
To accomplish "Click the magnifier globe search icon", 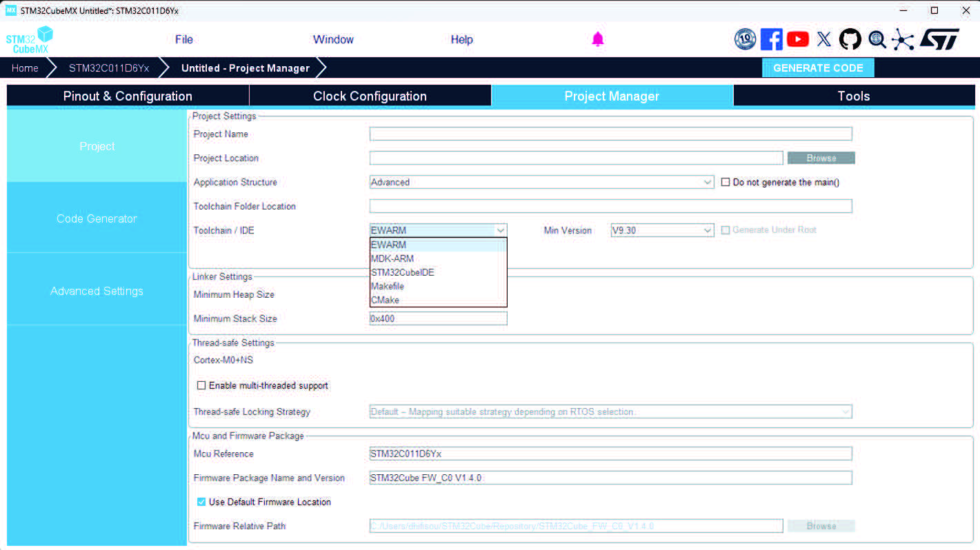I will pos(877,39).
